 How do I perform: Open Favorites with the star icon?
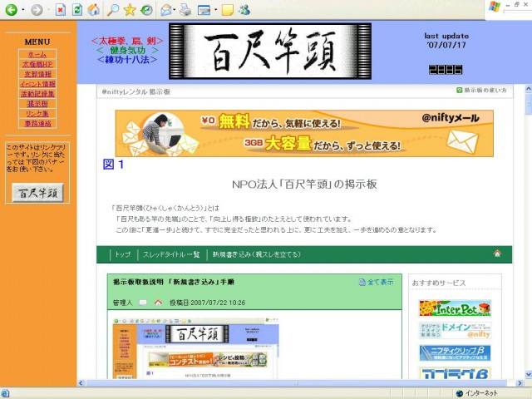(x=129, y=10)
